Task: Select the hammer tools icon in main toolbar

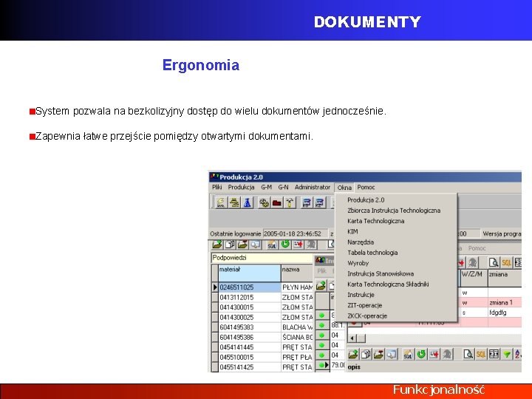Action: [290, 202]
